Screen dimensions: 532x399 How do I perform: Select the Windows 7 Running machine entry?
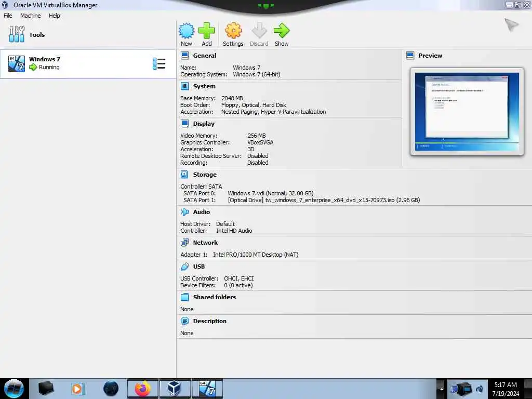88,64
